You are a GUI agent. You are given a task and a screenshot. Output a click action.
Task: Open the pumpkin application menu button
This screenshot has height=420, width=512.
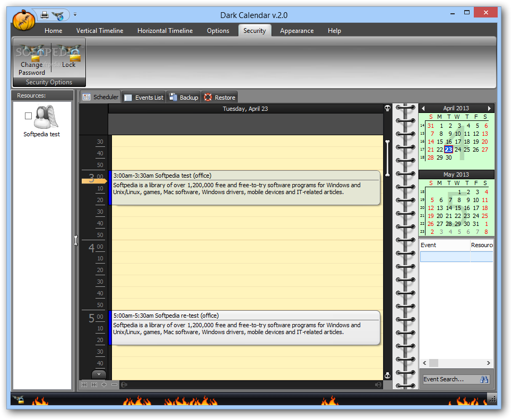23,20
